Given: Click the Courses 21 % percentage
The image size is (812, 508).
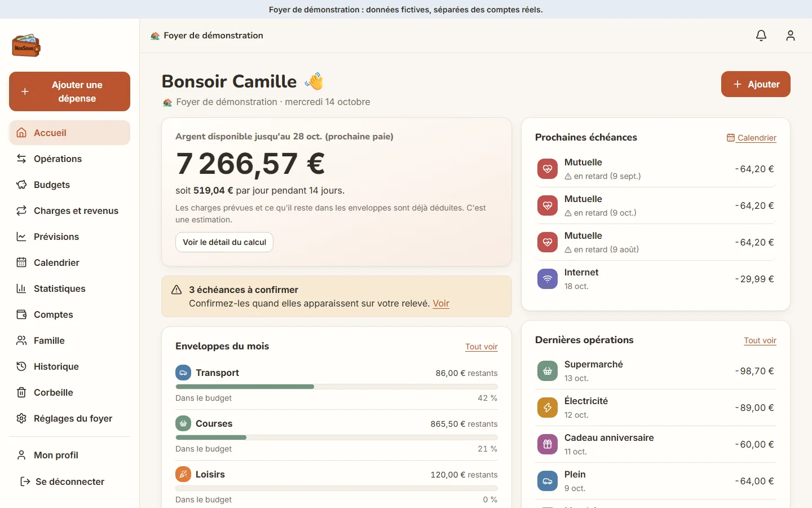Looking at the screenshot, I should coord(487,449).
